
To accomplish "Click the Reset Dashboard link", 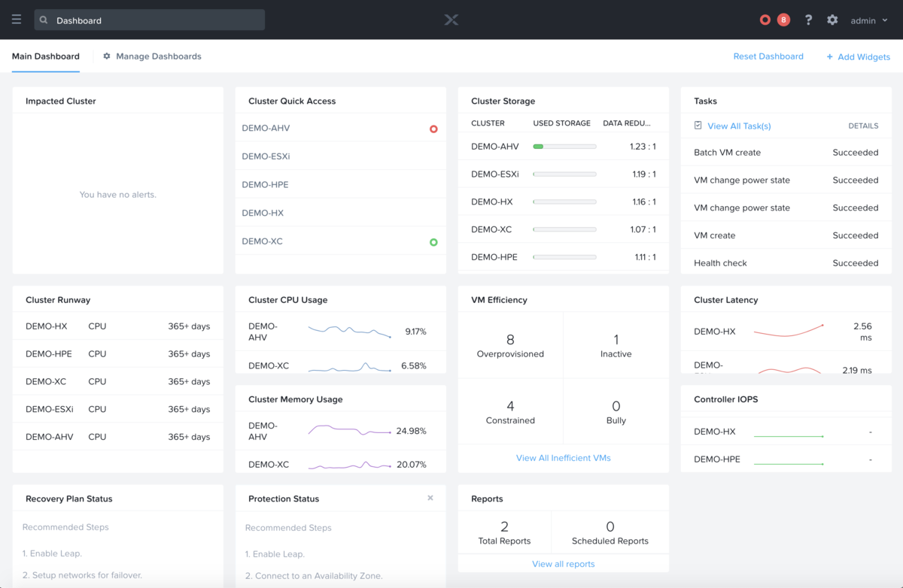I will (768, 56).
